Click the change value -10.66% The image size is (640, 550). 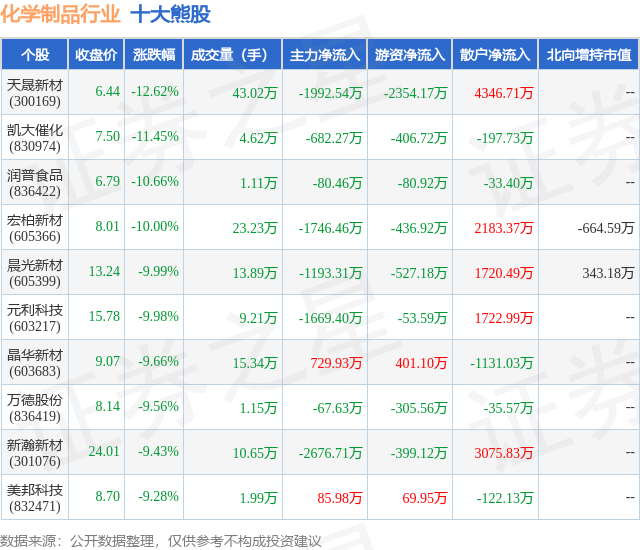pyautogui.click(x=155, y=181)
